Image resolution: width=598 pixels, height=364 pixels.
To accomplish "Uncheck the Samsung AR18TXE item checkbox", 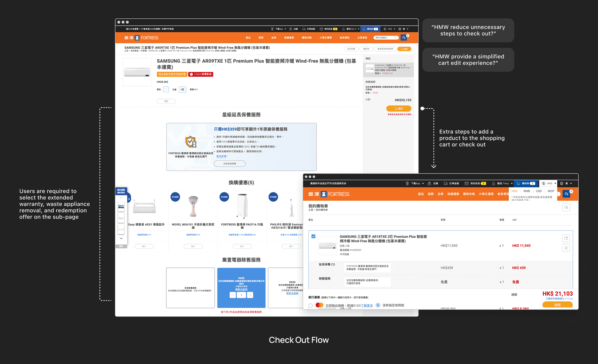I will (x=313, y=236).
